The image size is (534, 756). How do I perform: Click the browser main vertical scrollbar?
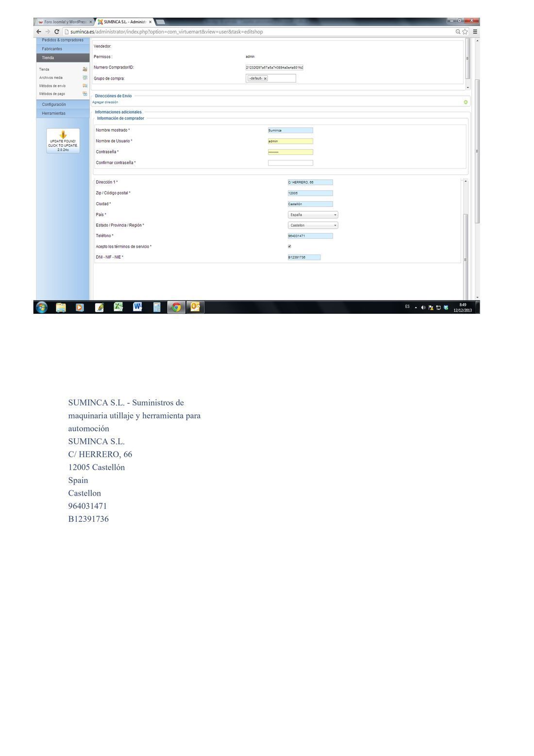point(477,151)
